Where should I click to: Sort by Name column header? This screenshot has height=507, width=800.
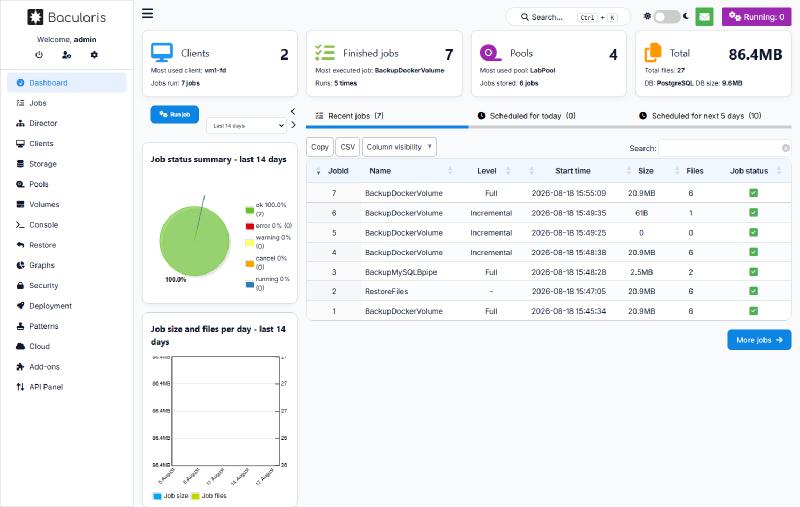tap(408, 171)
